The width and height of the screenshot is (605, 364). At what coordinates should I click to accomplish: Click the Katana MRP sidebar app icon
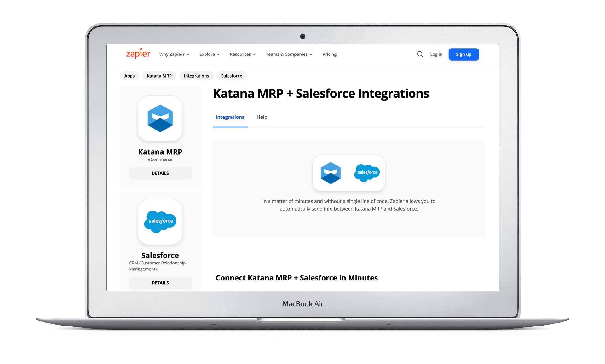tap(160, 118)
